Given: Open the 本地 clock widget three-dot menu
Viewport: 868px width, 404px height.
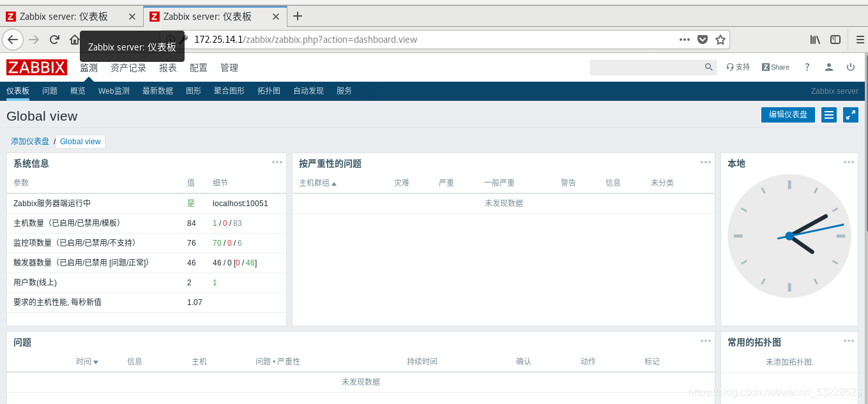Looking at the screenshot, I should [x=849, y=162].
